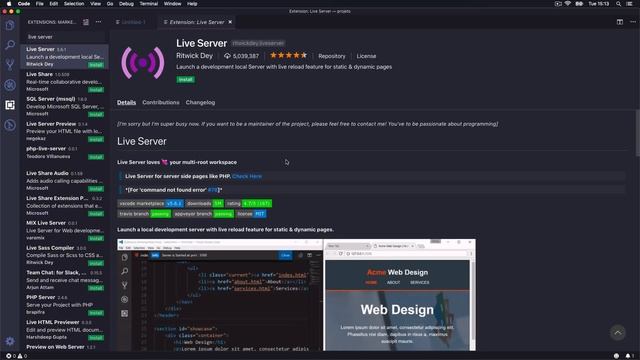640x360 pixels.
Task: Open the Manage gear icon
Action: coord(10,341)
